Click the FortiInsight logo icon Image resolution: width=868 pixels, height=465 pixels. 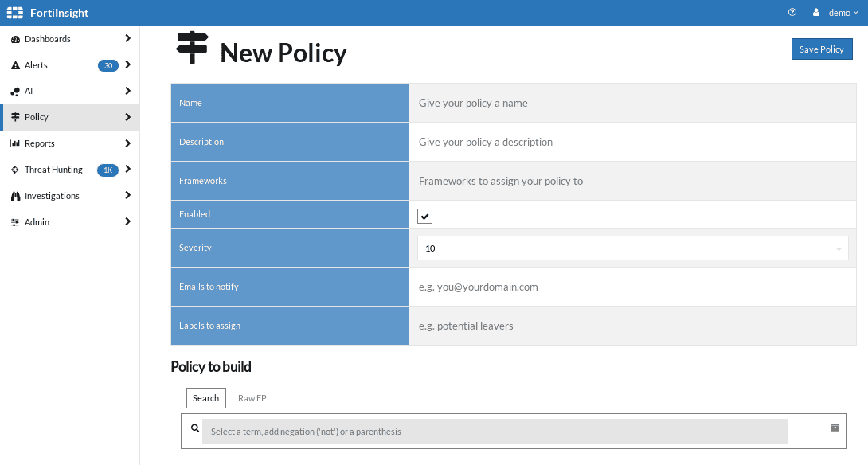(x=15, y=13)
